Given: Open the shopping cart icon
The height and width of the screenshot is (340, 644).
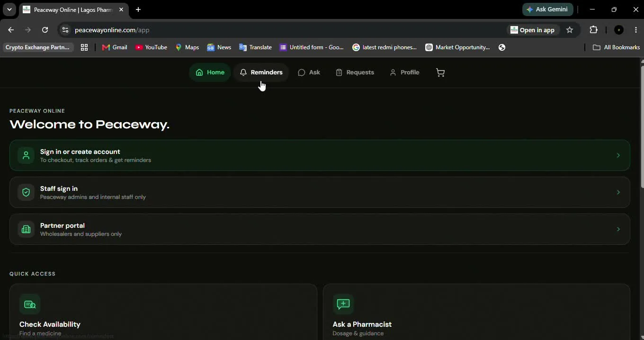Looking at the screenshot, I should (x=440, y=72).
